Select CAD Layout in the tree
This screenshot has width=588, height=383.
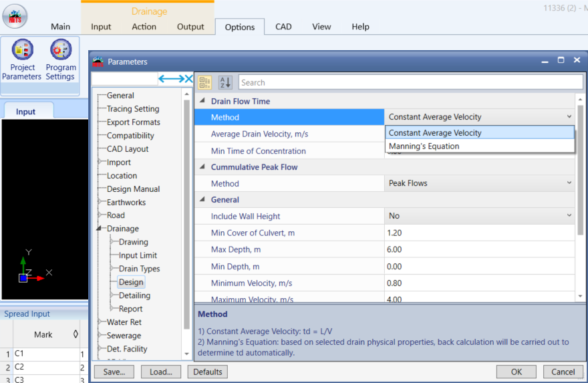(128, 149)
